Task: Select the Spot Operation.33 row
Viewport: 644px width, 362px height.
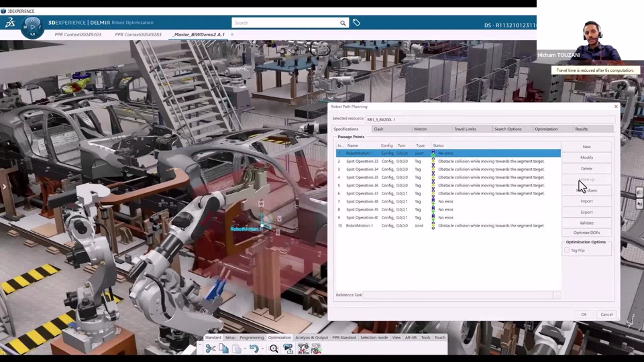Action: pos(448,162)
